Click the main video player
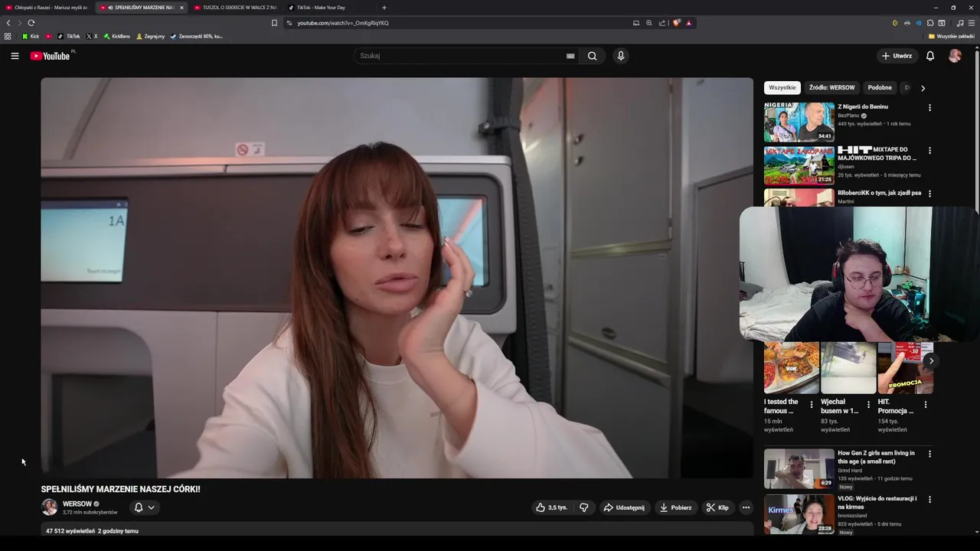The height and width of the screenshot is (551, 980). pos(397,278)
